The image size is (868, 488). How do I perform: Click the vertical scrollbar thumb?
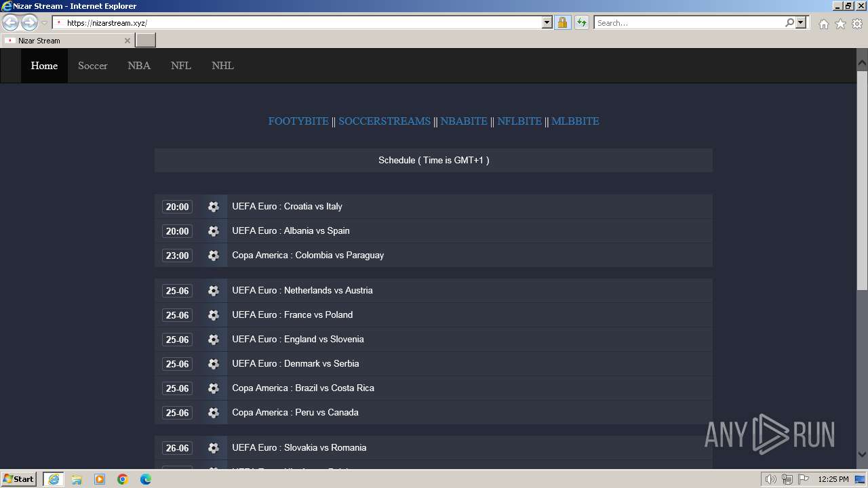tap(862, 180)
